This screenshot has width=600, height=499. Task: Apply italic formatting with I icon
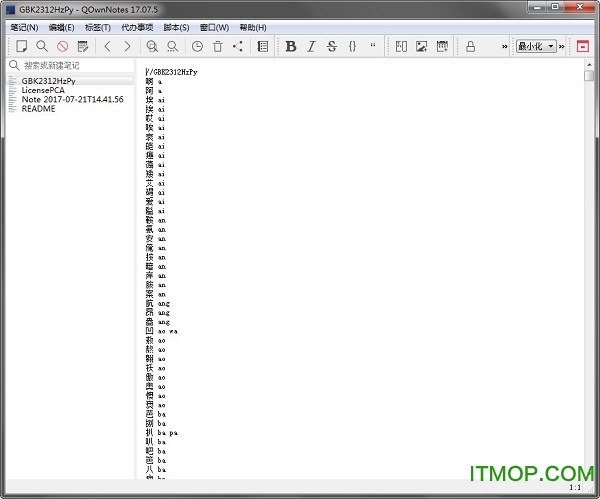(x=311, y=46)
